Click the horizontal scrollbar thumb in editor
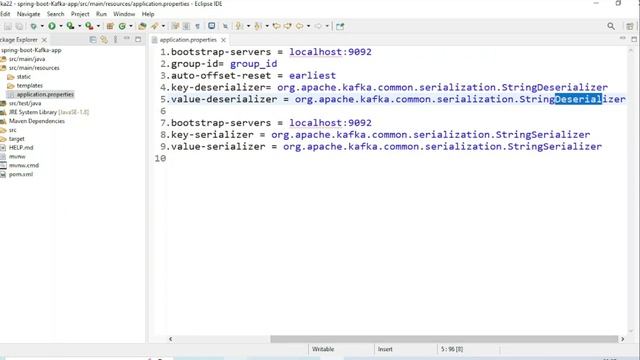This screenshot has width=640, height=360. (444, 339)
